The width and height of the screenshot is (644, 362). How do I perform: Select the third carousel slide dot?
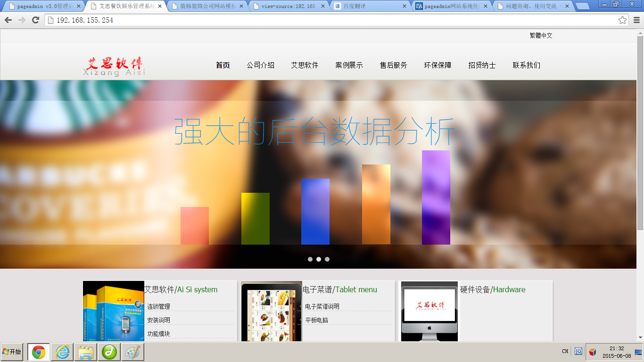coord(327,259)
